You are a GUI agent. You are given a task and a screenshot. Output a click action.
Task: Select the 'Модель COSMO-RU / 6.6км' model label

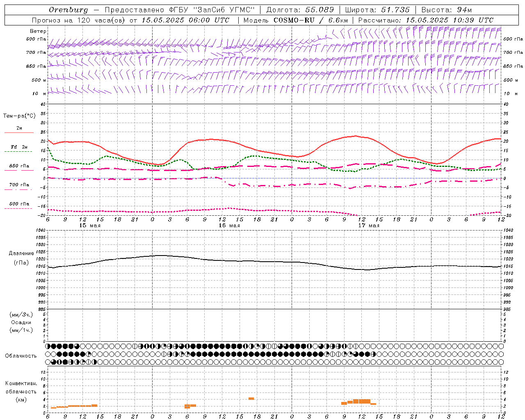[296, 20]
